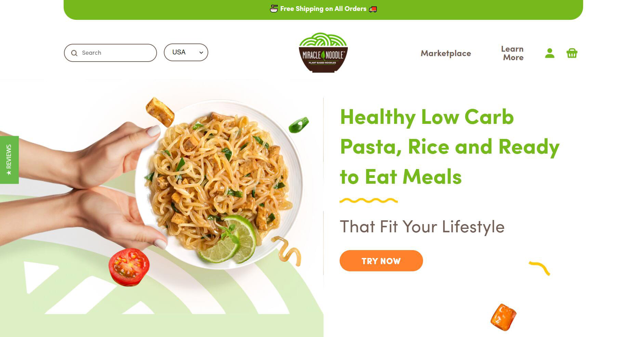
Task: Click the delivery truck emoji in banner
Action: click(373, 9)
